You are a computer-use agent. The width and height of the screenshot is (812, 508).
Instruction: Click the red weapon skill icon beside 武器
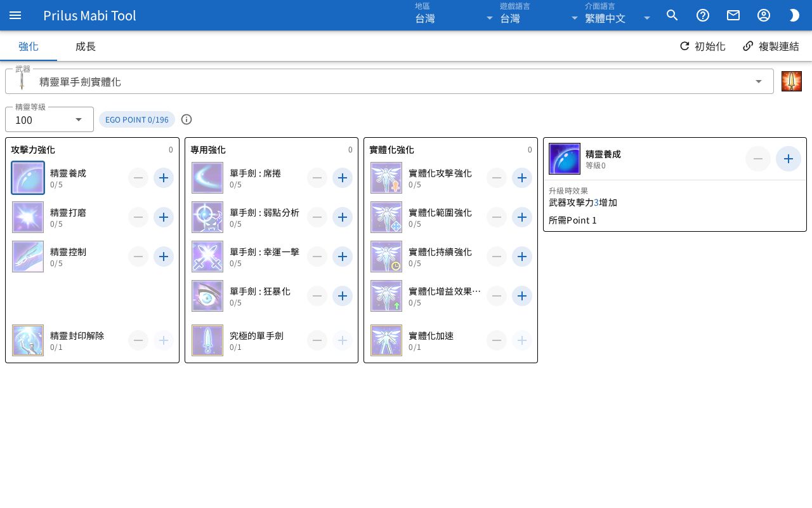(x=792, y=81)
